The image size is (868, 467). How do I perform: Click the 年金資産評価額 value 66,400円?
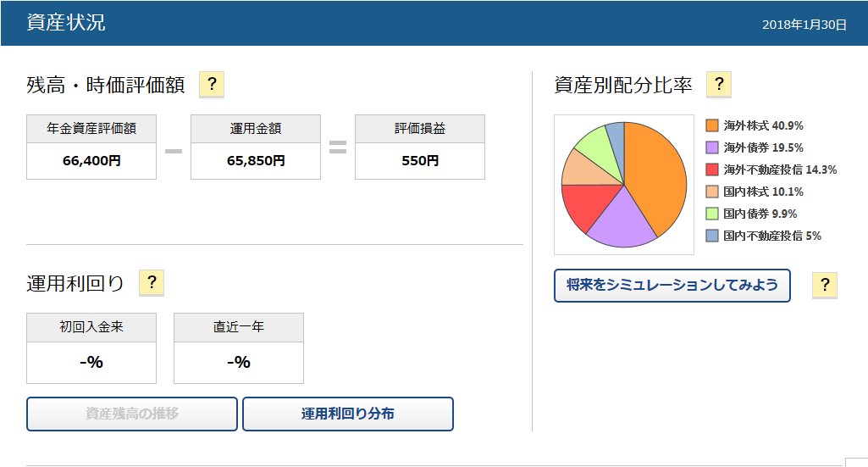[x=91, y=160]
